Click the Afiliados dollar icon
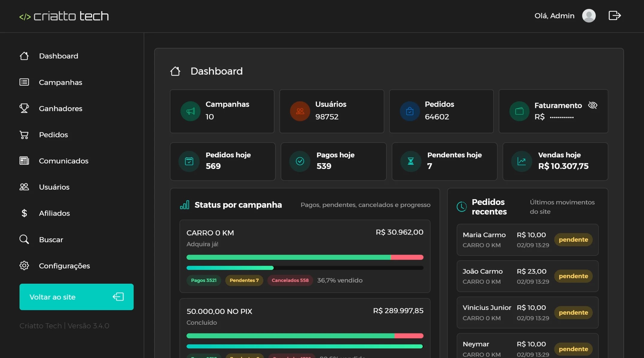644x358 pixels. pyautogui.click(x=24, y=213)
